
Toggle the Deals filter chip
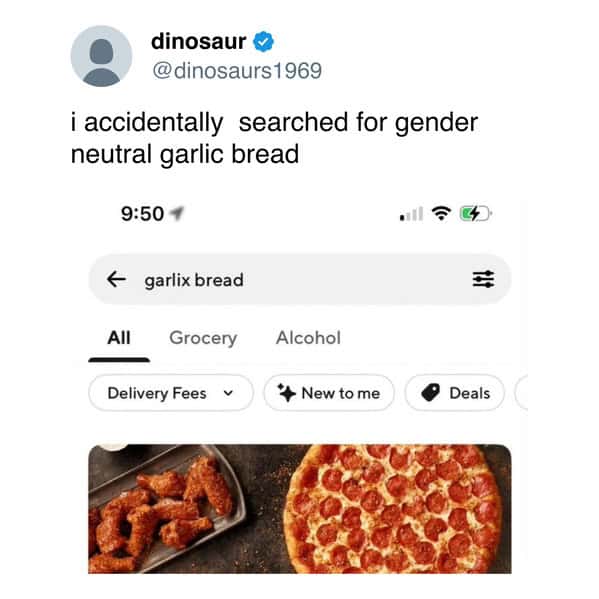(455, 393)
